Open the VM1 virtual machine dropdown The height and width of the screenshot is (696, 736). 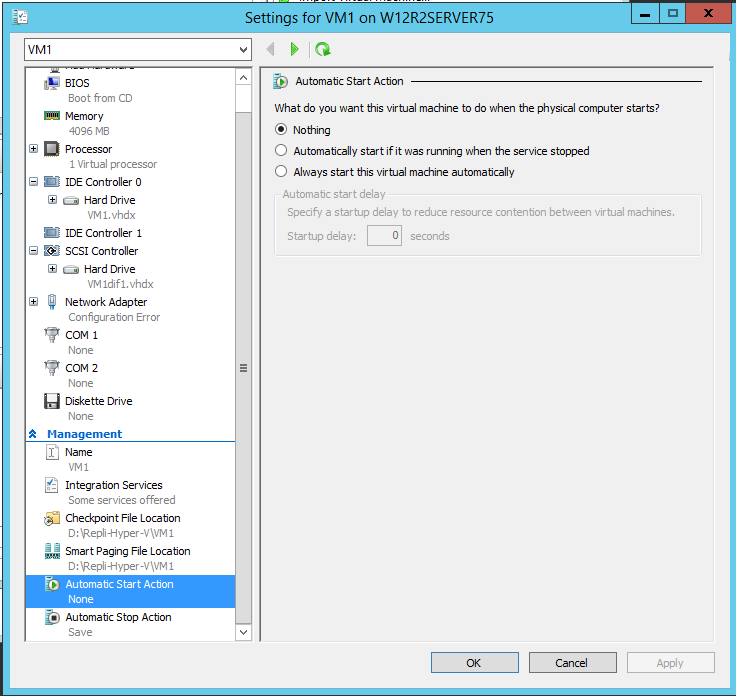(x=243, y=49)
